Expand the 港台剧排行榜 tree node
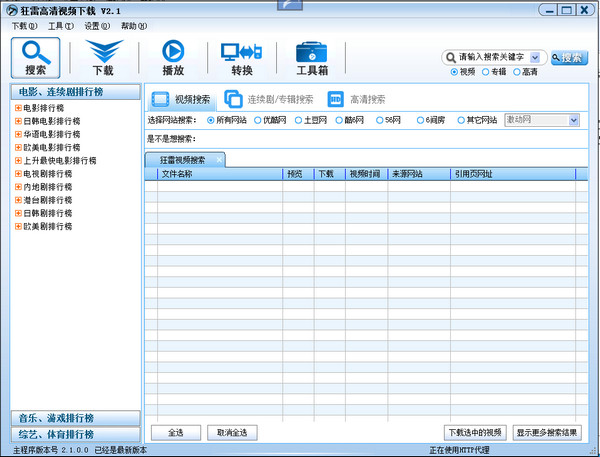Screen dimensions: 600x457 click(18, 200)
